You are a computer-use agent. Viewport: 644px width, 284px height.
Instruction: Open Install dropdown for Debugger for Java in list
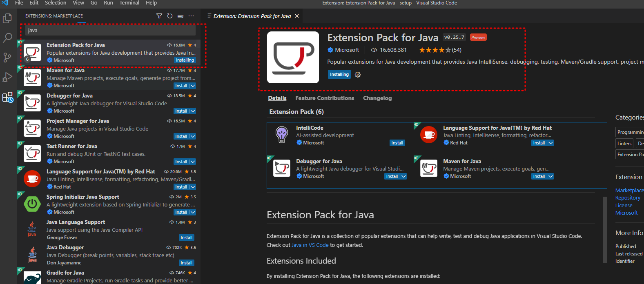(193, 111)
